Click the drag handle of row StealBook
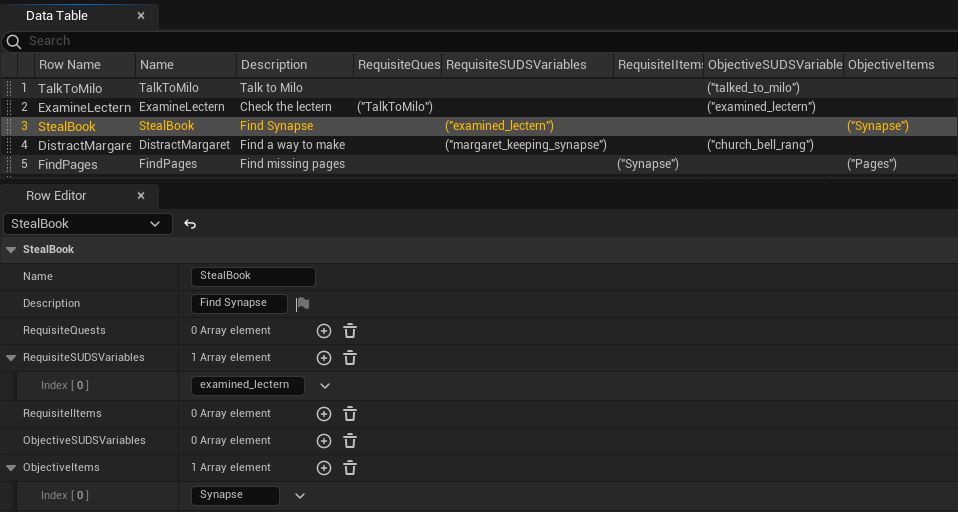The height and width of the screenshot is (512, 958). tap(9, 126)
